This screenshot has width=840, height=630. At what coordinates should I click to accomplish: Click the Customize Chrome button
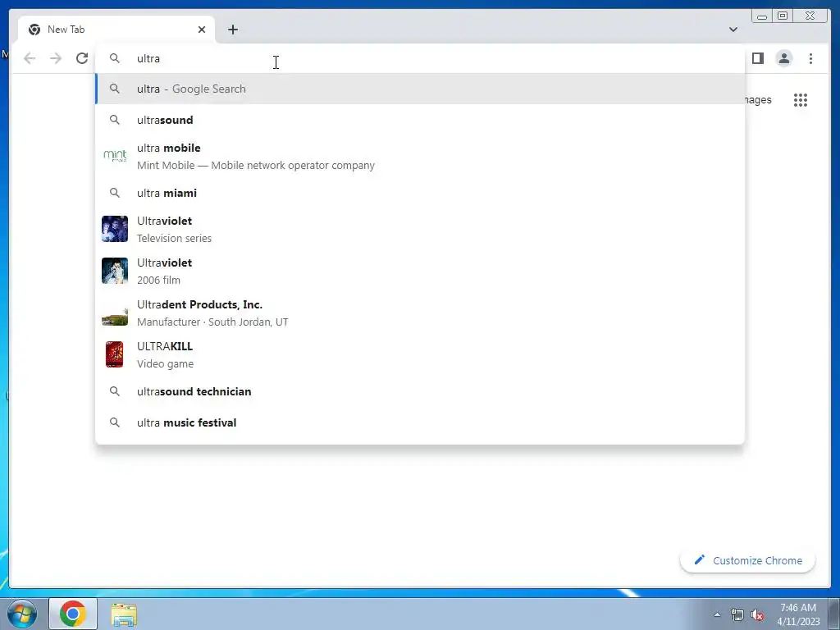pos(748,560)
